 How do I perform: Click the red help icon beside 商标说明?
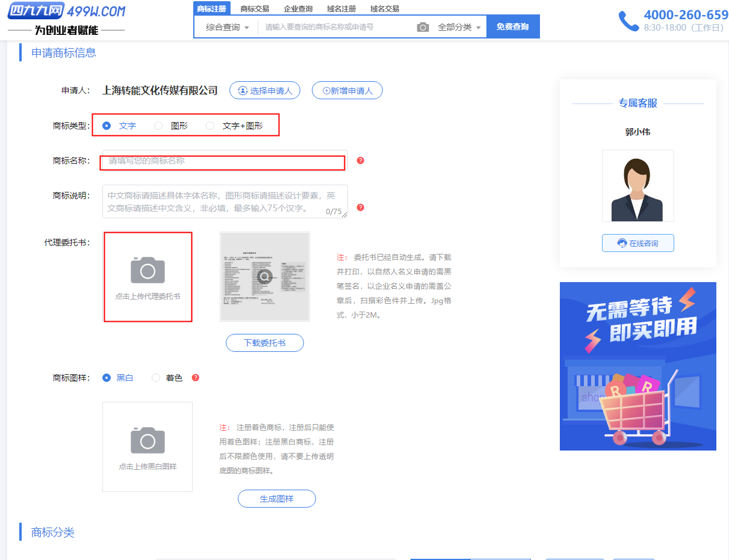tap(361, 208)
